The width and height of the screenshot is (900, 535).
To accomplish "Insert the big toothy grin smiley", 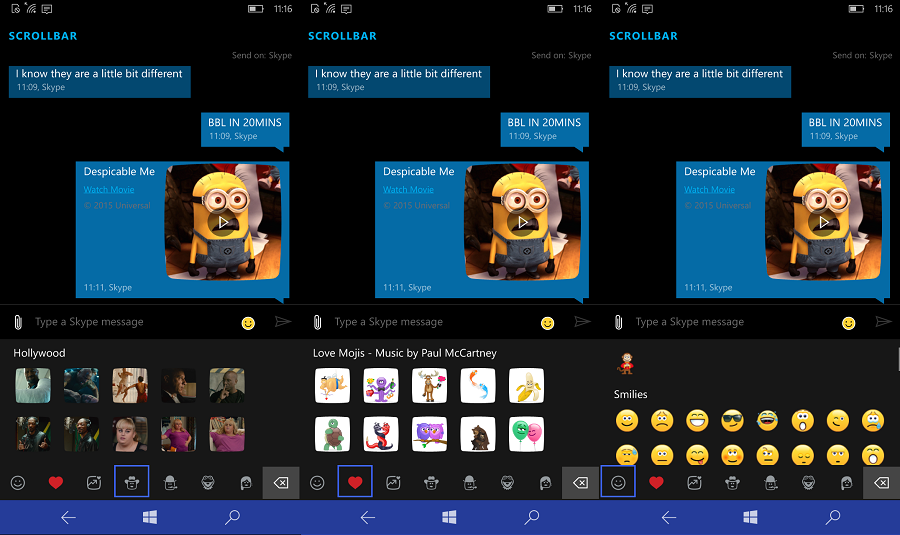I will click(697, 421).
